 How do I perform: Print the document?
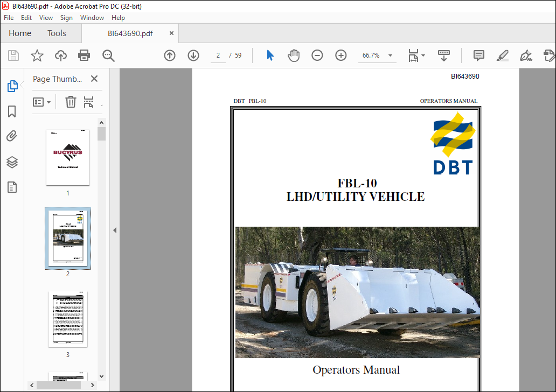point(84,55)
